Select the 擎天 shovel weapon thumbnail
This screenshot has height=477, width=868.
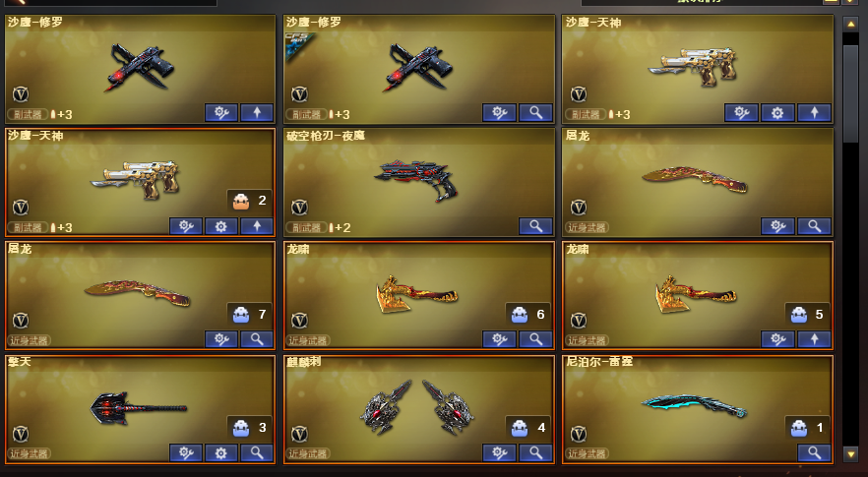(139, 408)
